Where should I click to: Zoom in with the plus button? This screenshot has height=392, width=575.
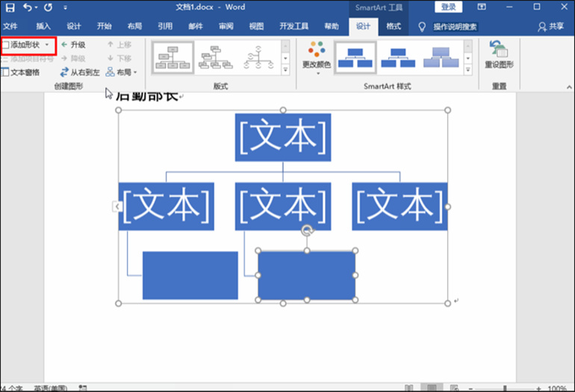coord(538,388)
